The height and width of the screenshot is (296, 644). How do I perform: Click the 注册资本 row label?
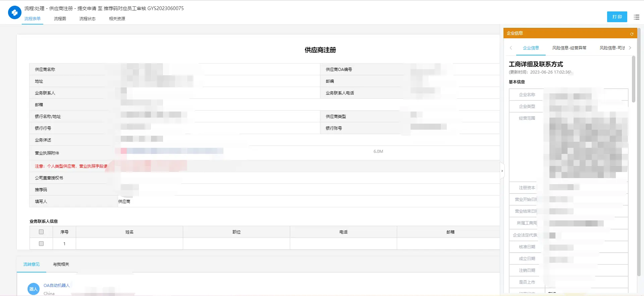click(527, 188)
